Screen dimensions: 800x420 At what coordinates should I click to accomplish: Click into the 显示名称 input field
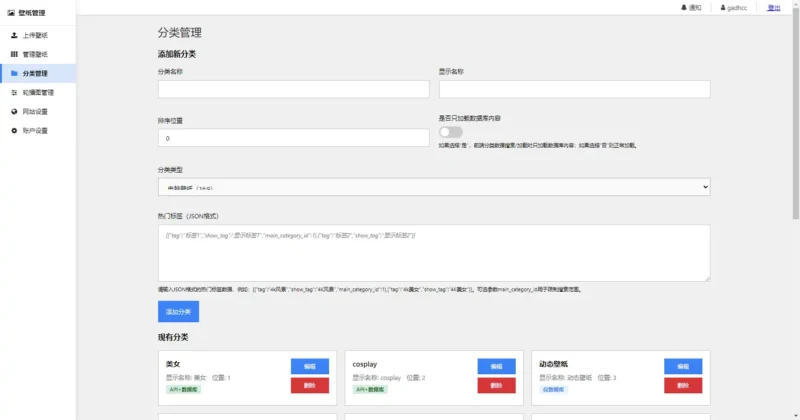574,89
